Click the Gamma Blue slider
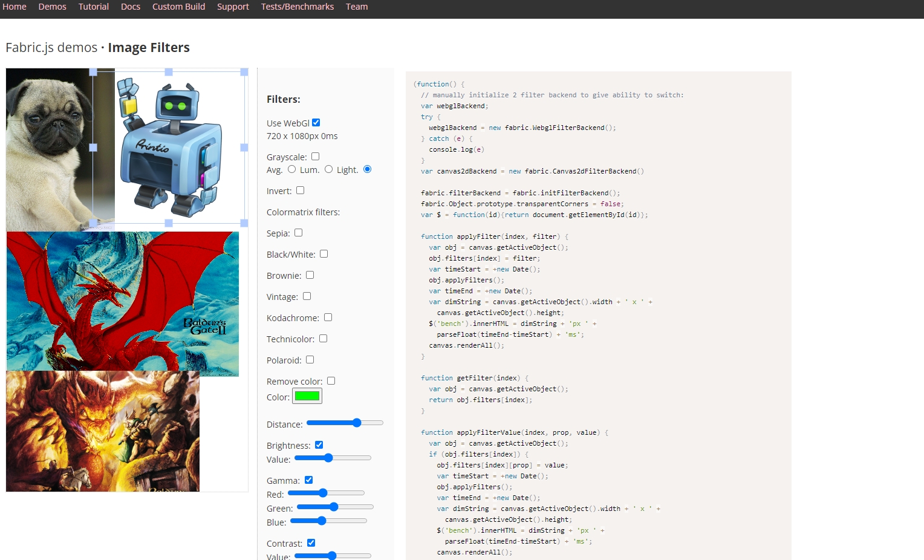924x560 pixels. pyautogui.click(x=329, y=521)
